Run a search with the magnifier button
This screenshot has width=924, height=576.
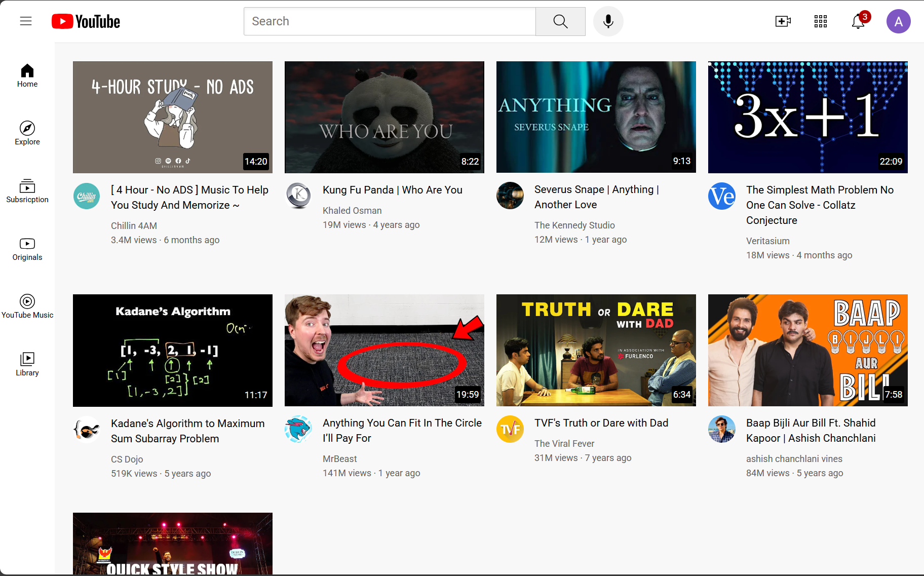tap(560, 21)
